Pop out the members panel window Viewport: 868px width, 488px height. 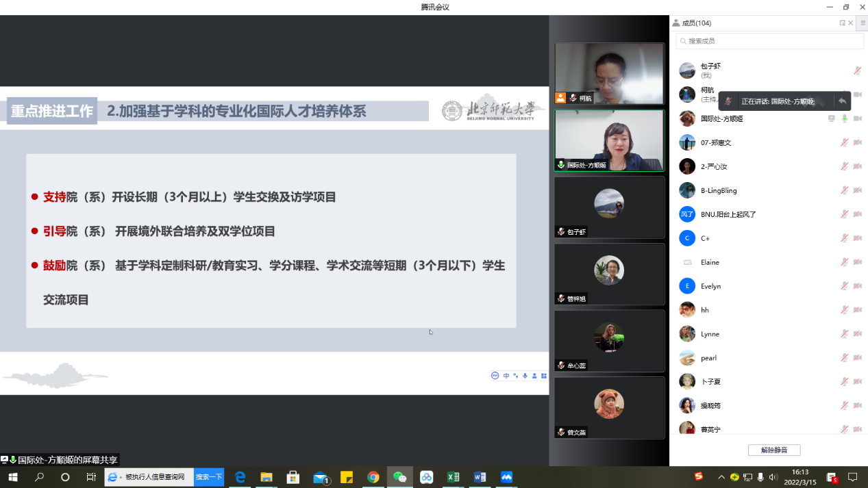click(842, 23)
